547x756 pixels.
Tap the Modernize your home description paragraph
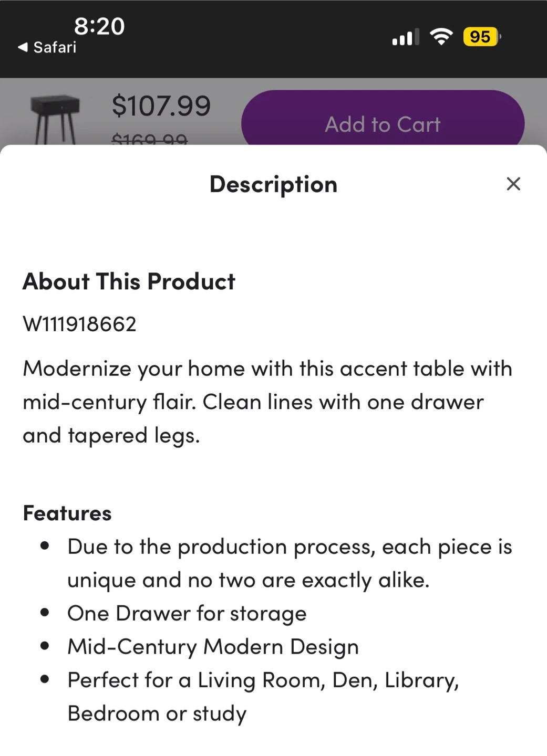pos(267,402)
